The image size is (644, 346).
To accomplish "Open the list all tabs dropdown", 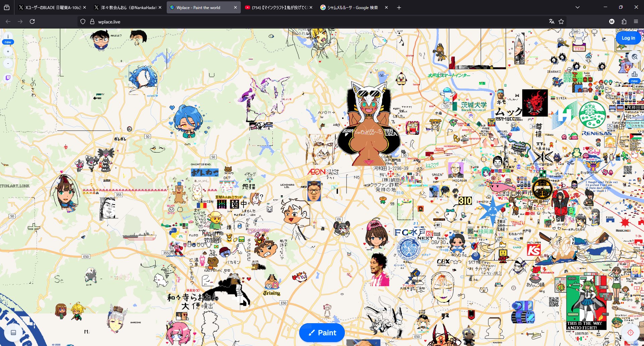I will click(x=577, y=7).
